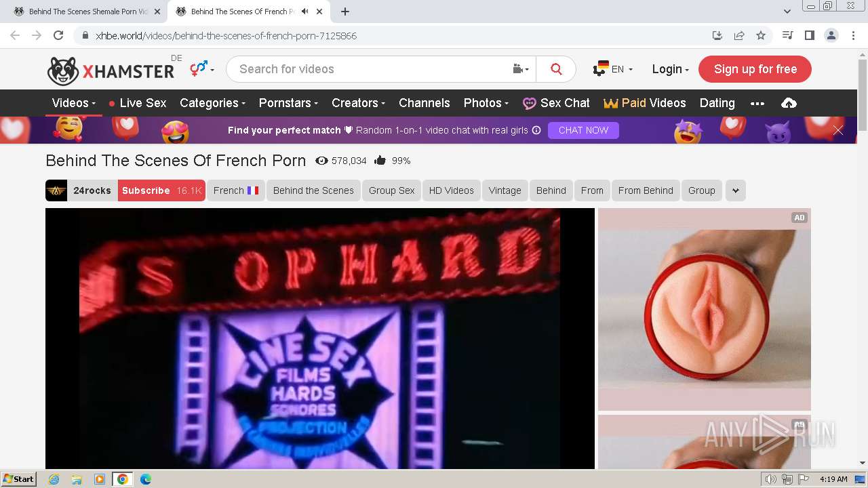Click Sign up for free button
The image size is (868, 488).
point(755,69)
